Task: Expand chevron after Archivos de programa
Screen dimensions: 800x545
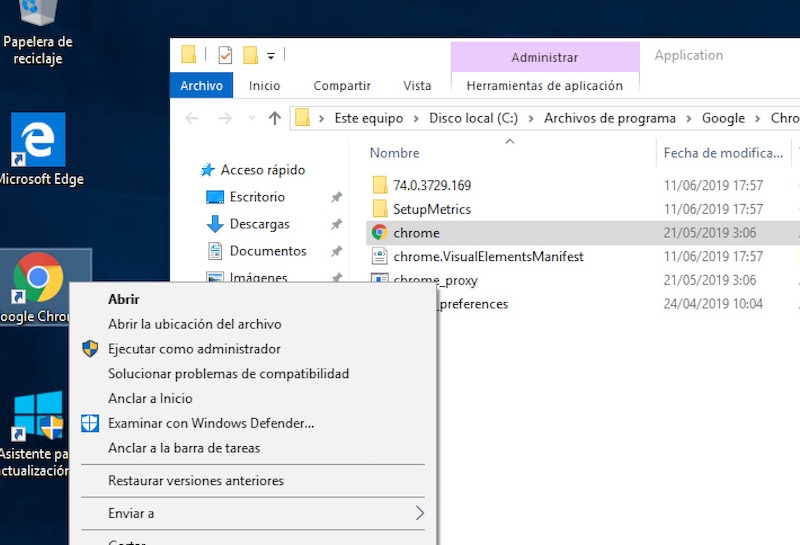Action: [x=688, y=119]
